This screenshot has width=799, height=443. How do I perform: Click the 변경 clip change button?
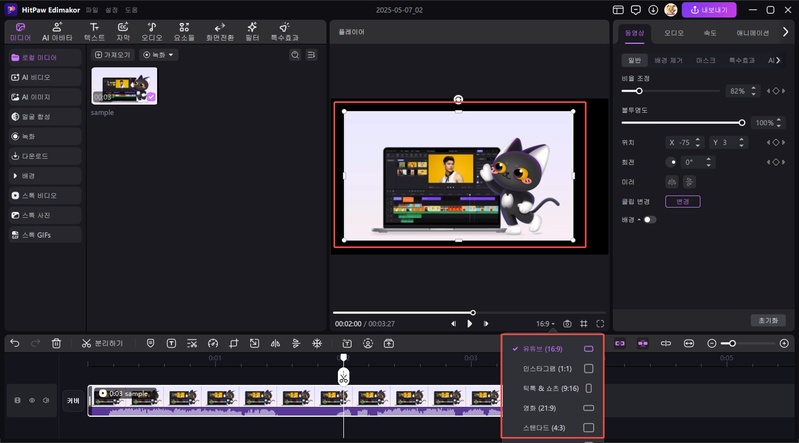[x=682, y=201]
